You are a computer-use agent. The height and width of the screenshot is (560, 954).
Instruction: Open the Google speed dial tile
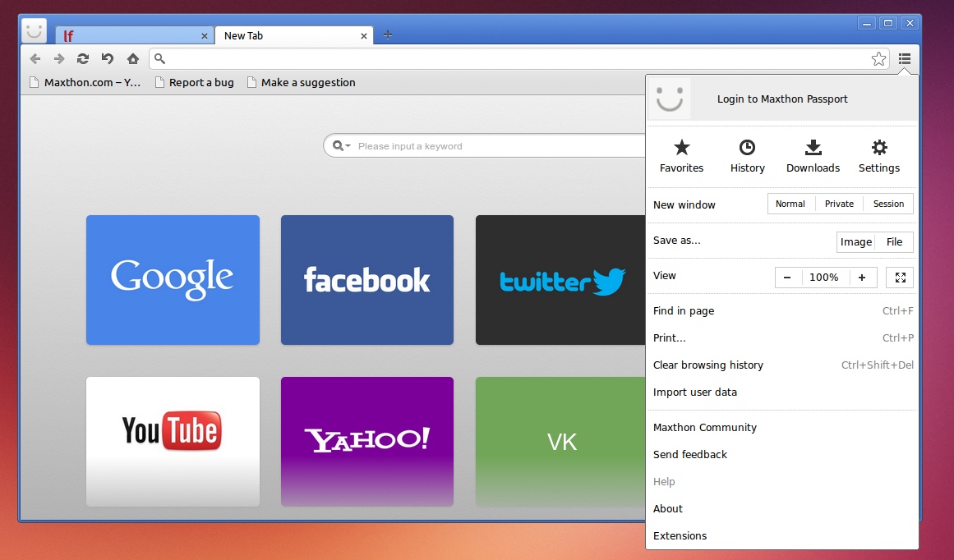pyautogui.click(x=173, y=280)
